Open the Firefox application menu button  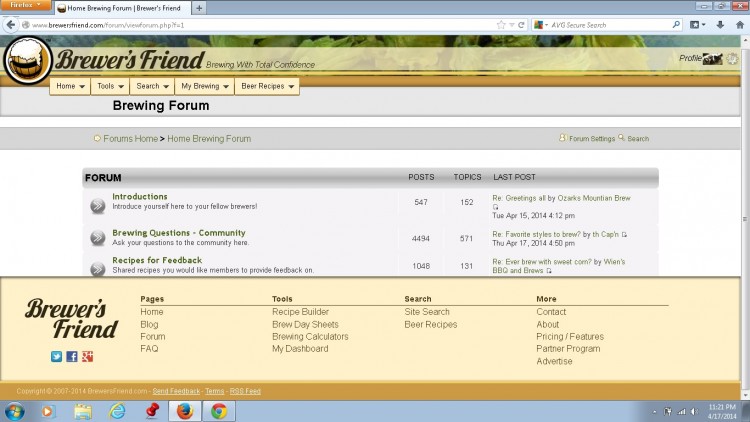coord(25,5)
